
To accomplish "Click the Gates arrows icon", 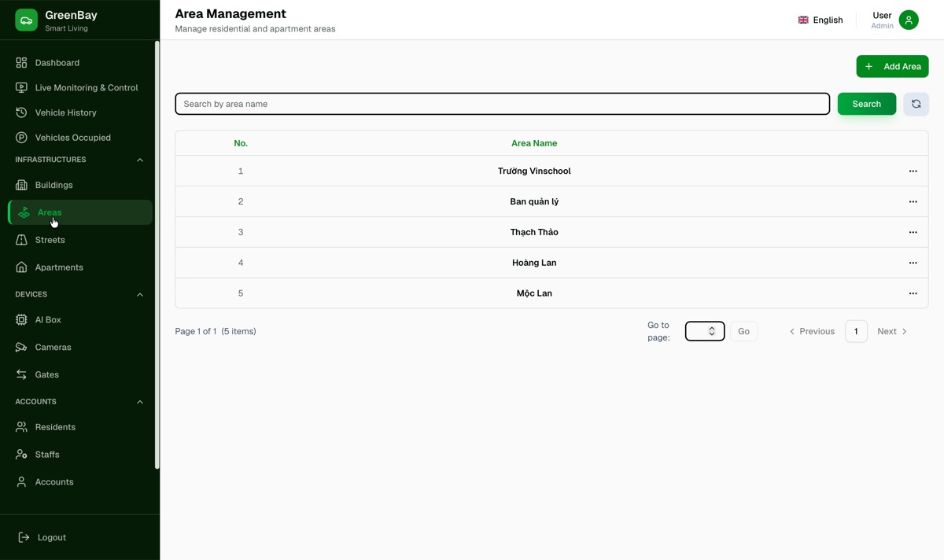I will (x=21, y=374).
